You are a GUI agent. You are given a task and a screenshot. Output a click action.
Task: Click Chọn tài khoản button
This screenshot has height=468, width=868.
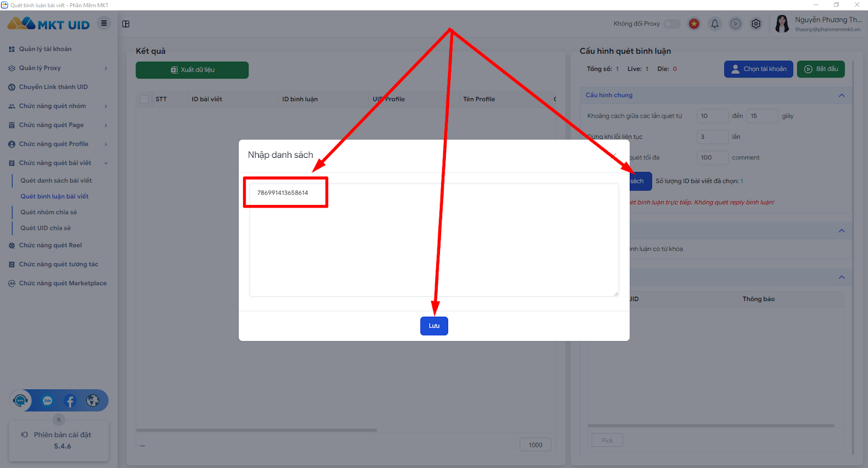tap(758, 69)
